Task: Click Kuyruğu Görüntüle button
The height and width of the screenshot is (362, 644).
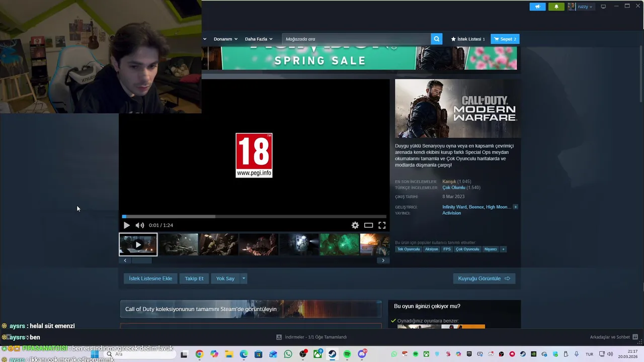Action: (484, 279)
